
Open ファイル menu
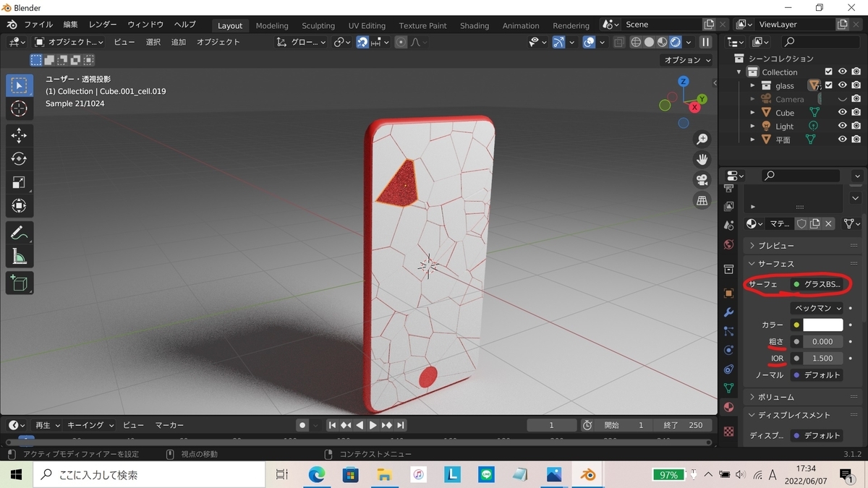tap(38, 25)
